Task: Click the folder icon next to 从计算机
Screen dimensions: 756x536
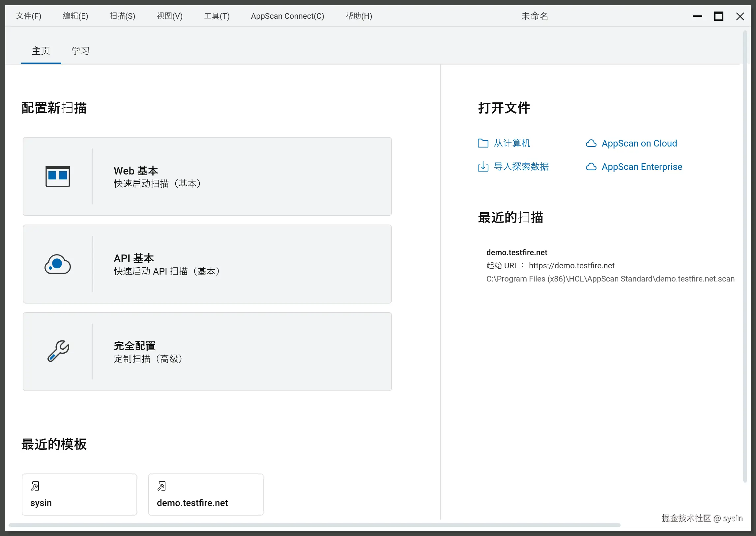Action: tap(483, 143)
